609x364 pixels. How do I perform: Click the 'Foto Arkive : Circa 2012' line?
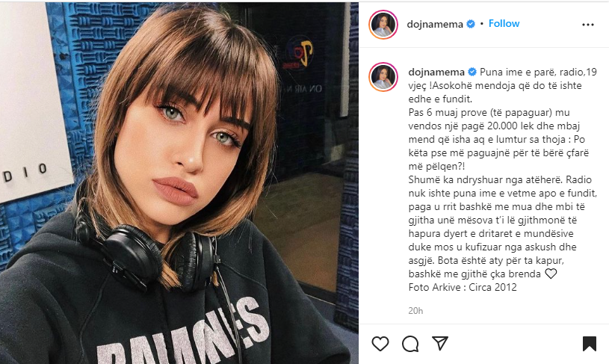(463, 288)
